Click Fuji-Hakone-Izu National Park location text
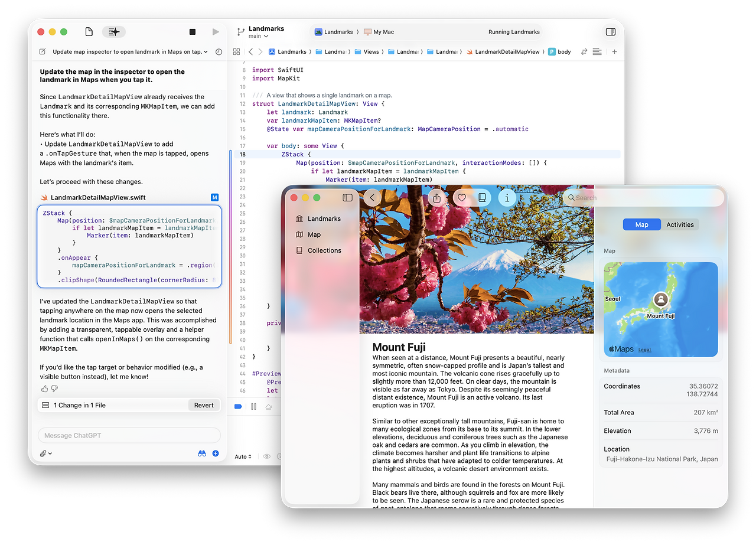Image resolution: width=756 pixels, height=545 pixels. [662, 459]
